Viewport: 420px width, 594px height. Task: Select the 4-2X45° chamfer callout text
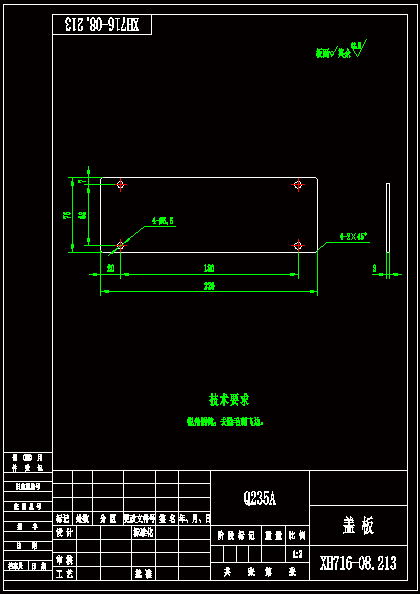[354, 237]
